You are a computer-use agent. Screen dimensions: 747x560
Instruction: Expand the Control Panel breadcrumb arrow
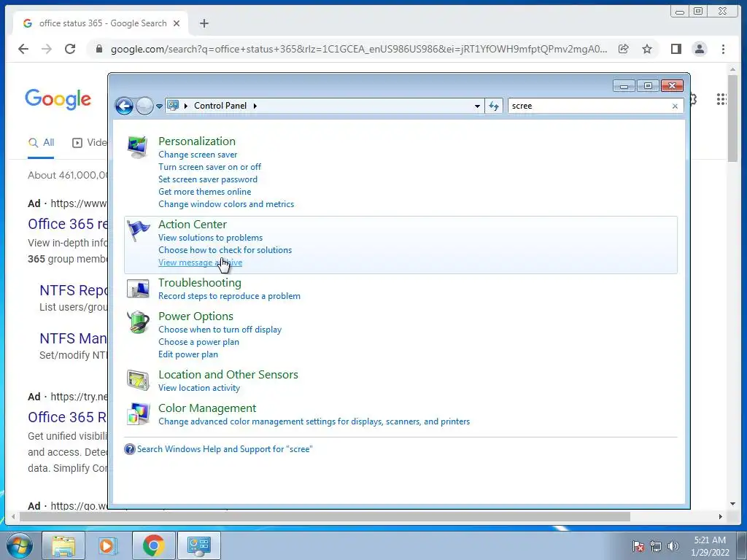[x=255, y=106]
